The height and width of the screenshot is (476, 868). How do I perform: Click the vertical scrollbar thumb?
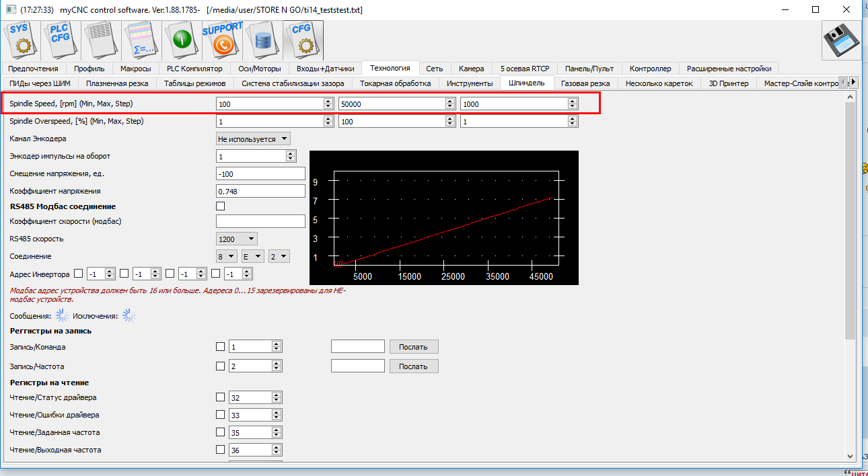point(849,222)
